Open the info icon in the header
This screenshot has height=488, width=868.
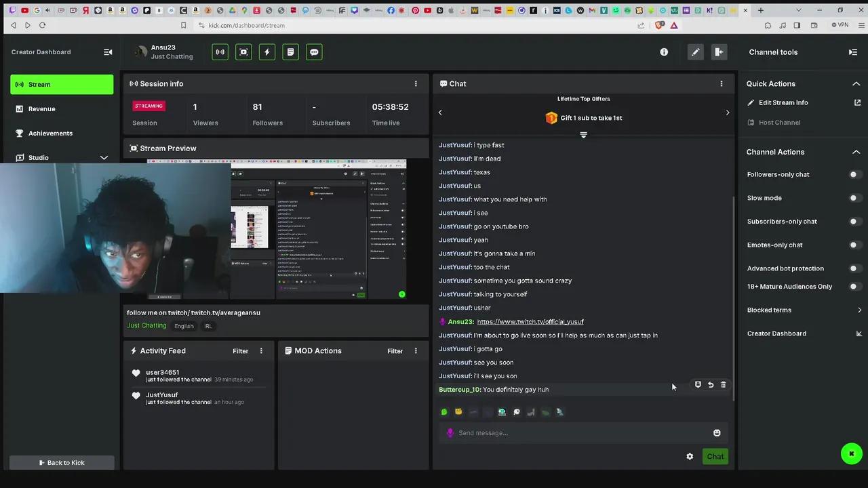[x=664, y=52]
